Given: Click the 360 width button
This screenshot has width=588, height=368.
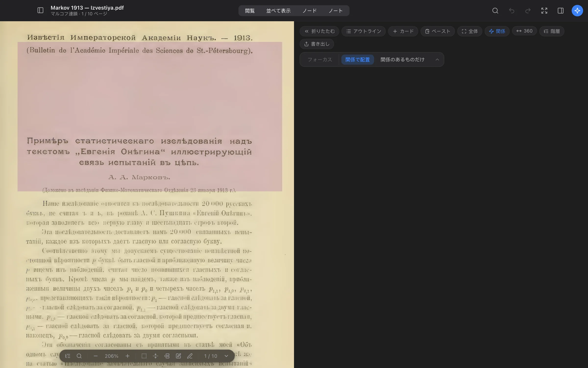Looking at the screenshot, I should click(524, 31).
